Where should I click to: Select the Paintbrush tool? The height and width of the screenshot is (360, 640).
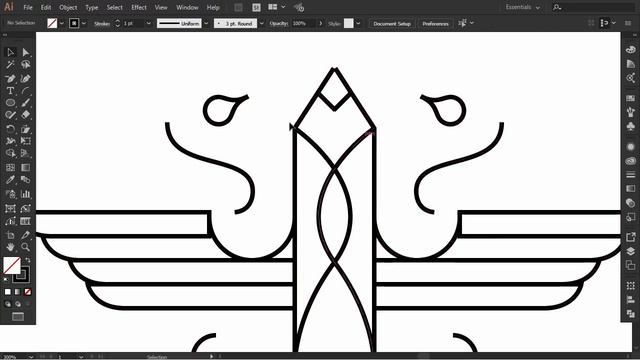point(25,103)
